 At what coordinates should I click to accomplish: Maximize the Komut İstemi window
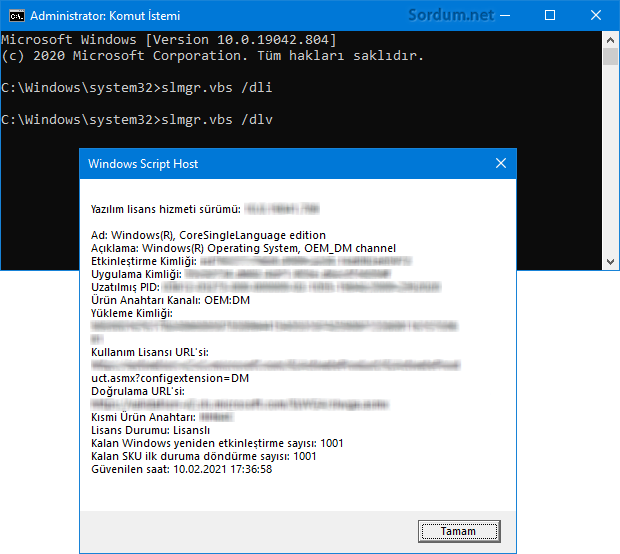[550, 16]
